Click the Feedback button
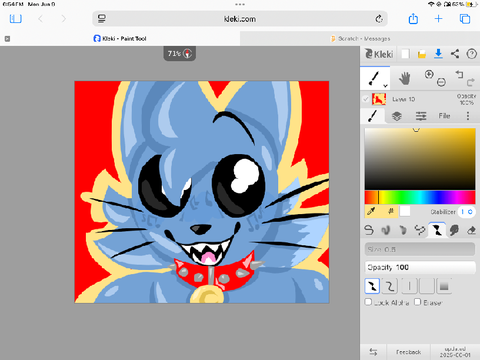Screen dimensions: 480x360 point(408,352)
